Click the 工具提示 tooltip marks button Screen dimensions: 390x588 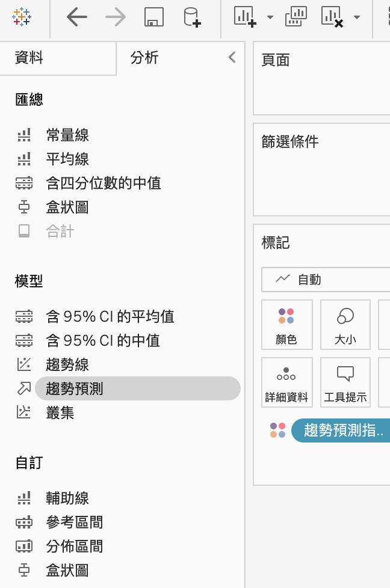[x=345, y=382]
